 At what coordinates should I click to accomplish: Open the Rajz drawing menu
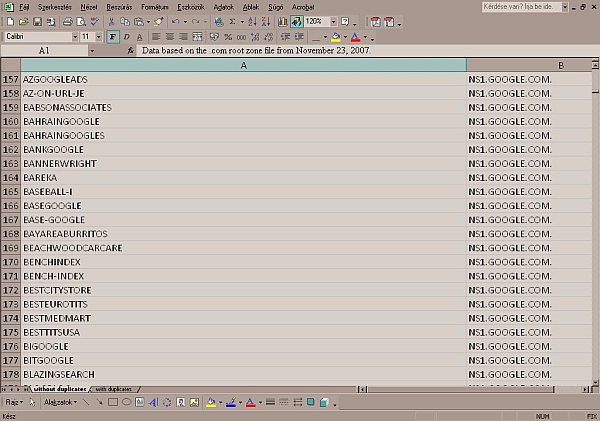[14, 402]
